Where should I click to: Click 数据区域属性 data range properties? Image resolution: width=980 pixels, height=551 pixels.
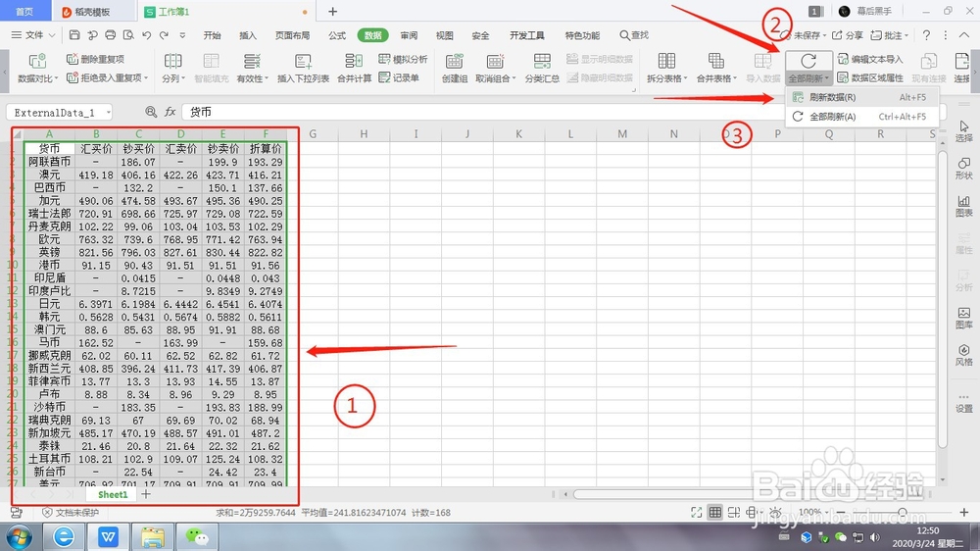click(x=870, y=77)
